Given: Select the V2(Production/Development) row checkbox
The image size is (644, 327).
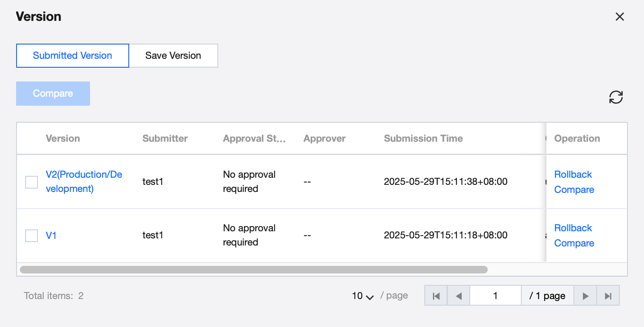Looking at the screenshot, I should click(x=31, y=182).
